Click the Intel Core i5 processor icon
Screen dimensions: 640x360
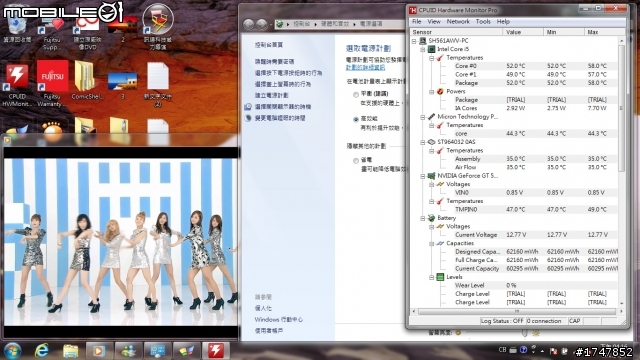point(431,49)
